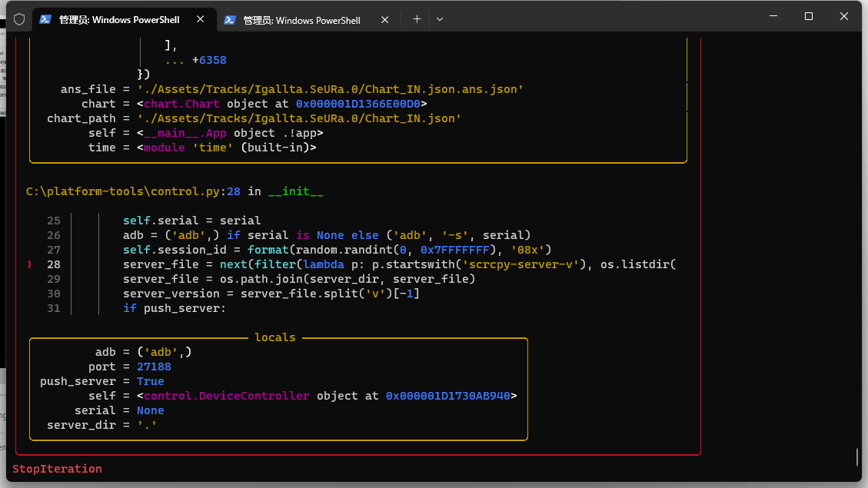Close the terminal window
This screenshot has height=488, width=868.
coord(843,16)
